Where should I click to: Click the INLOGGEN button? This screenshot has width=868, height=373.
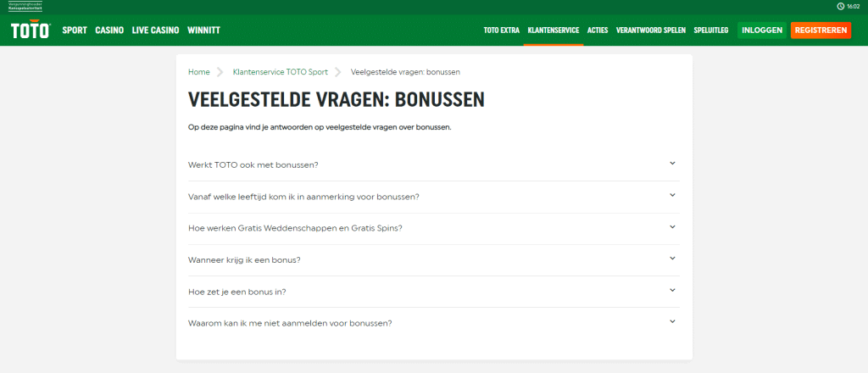click(762, 31)
